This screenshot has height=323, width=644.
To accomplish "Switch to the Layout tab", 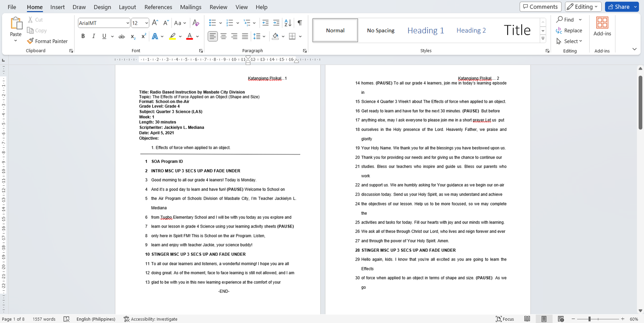I will 127,7.
